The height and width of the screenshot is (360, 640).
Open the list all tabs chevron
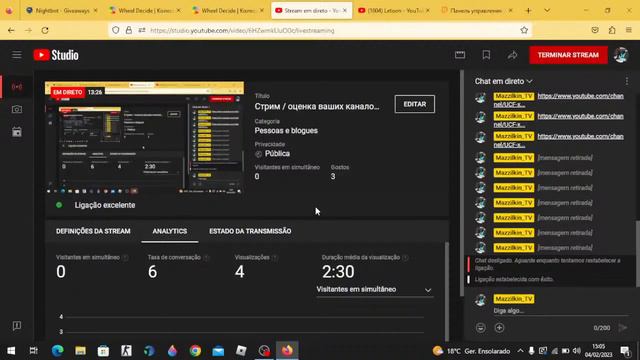(x=547, y=10)
